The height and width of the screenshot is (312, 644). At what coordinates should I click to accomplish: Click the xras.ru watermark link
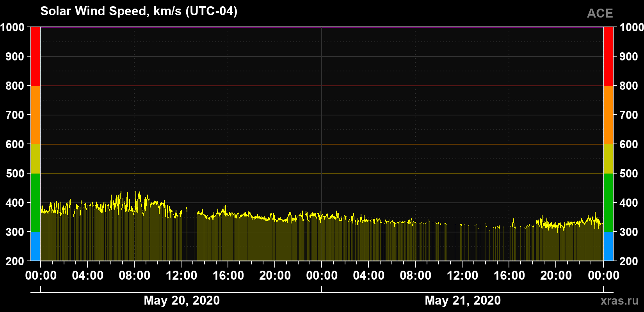tap(619, 301)
